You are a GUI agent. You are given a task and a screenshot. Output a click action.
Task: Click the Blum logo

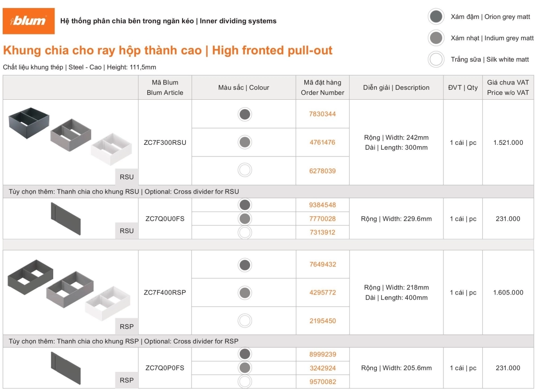29,21
